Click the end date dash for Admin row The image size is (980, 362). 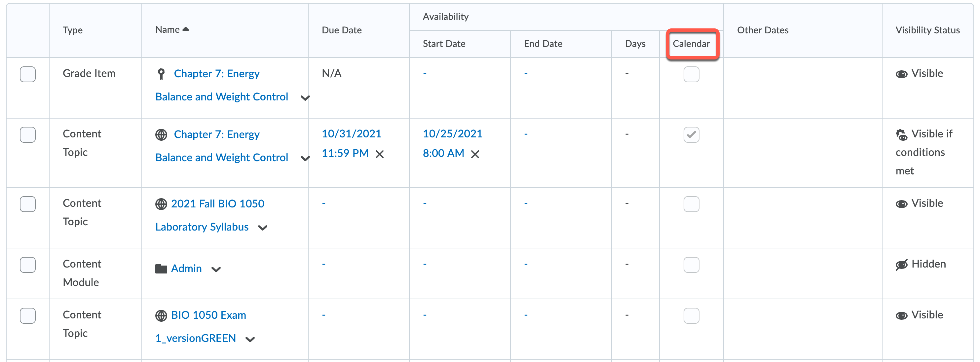click(x=525, y=264)
